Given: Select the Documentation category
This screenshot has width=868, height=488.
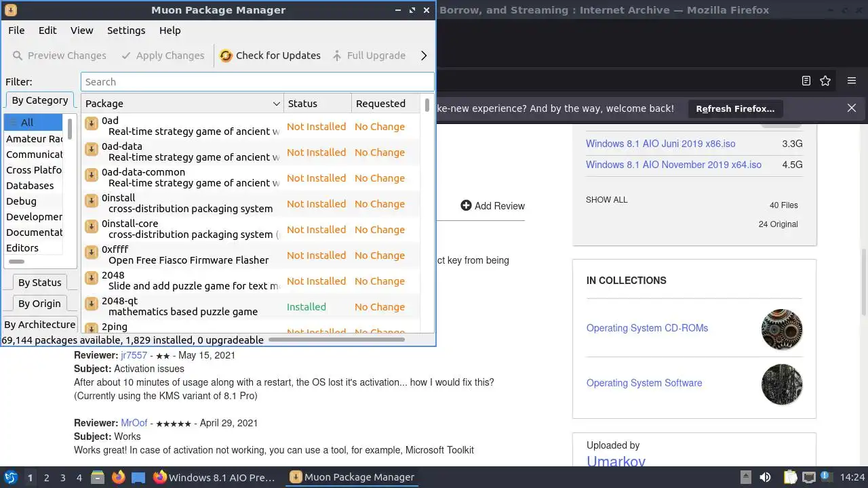Looking at the screenshot, I should click(x=34, y=232).
